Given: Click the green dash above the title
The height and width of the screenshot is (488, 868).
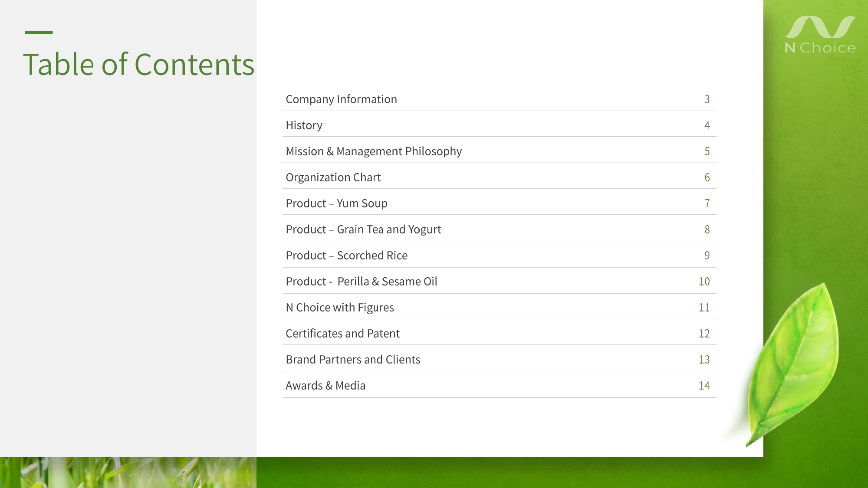Looking at the screenshot, I should (x=39, y=33).
